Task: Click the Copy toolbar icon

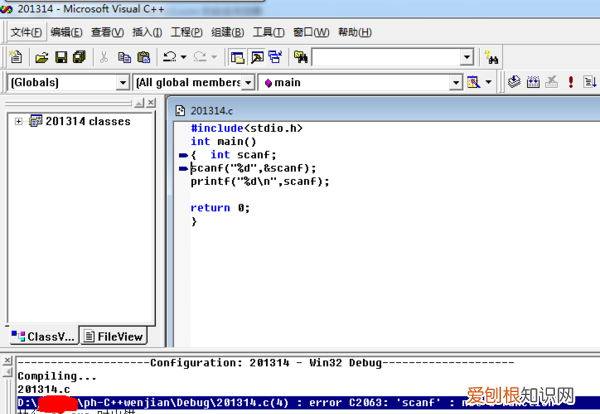Action: (x=124, y=57)
